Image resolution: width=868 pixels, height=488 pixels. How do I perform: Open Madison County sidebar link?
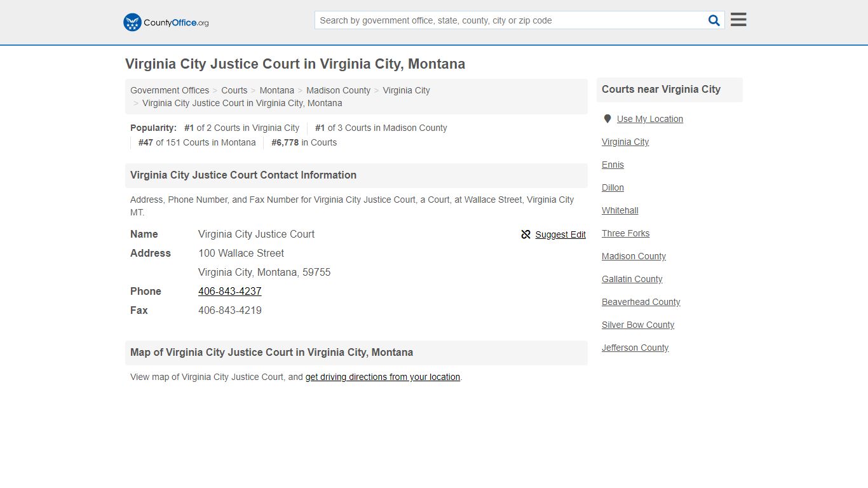(634, 256)
